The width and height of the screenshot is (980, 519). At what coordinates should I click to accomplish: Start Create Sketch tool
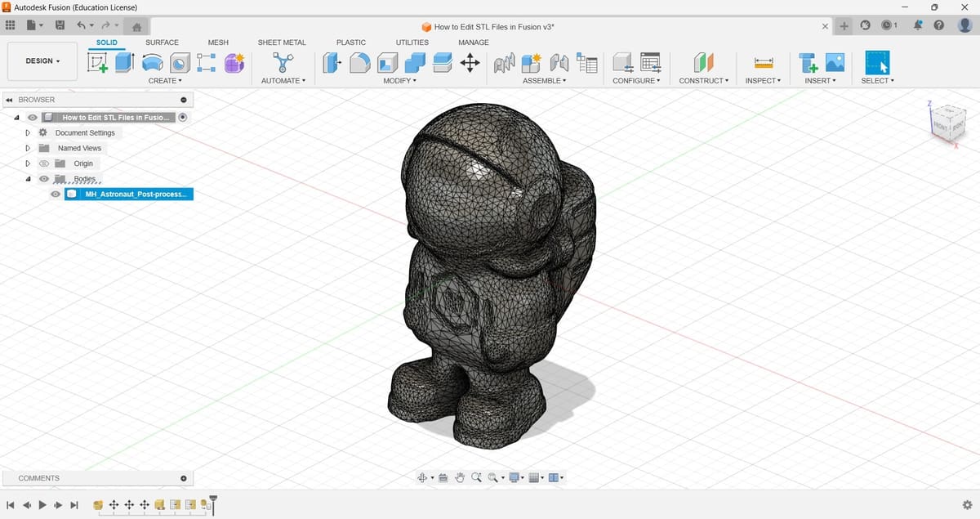click(97, 62)
